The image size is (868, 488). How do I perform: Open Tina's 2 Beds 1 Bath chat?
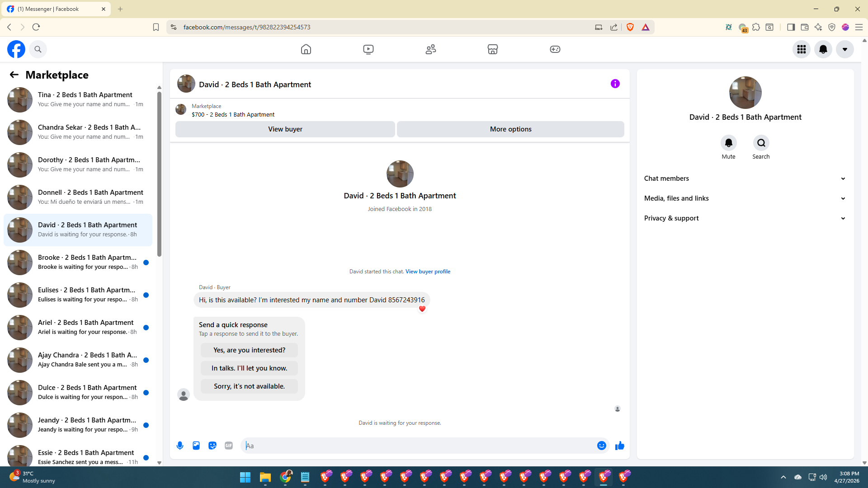click(x=78, y=100)
